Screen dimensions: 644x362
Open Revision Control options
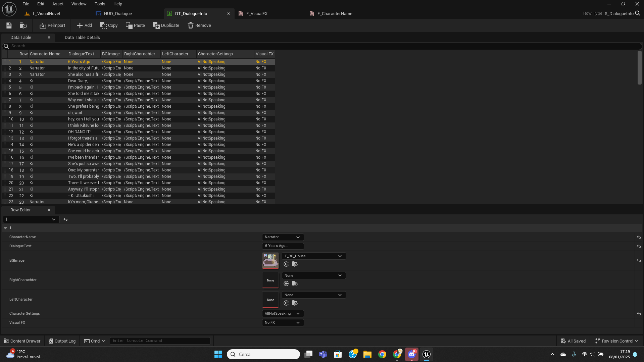coord(616,341)
